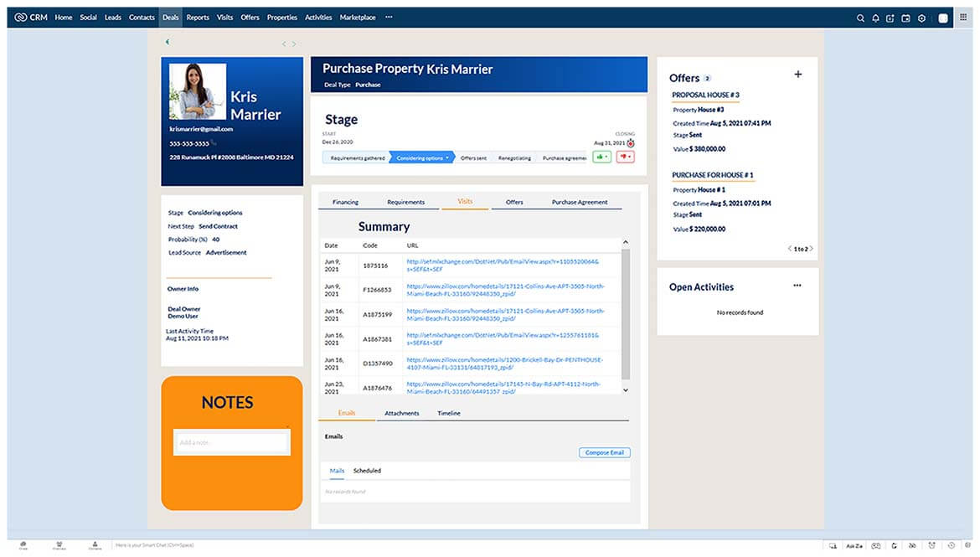Switch to Financing tab
The width and height of the screenshot is (980, 557).
345,202
